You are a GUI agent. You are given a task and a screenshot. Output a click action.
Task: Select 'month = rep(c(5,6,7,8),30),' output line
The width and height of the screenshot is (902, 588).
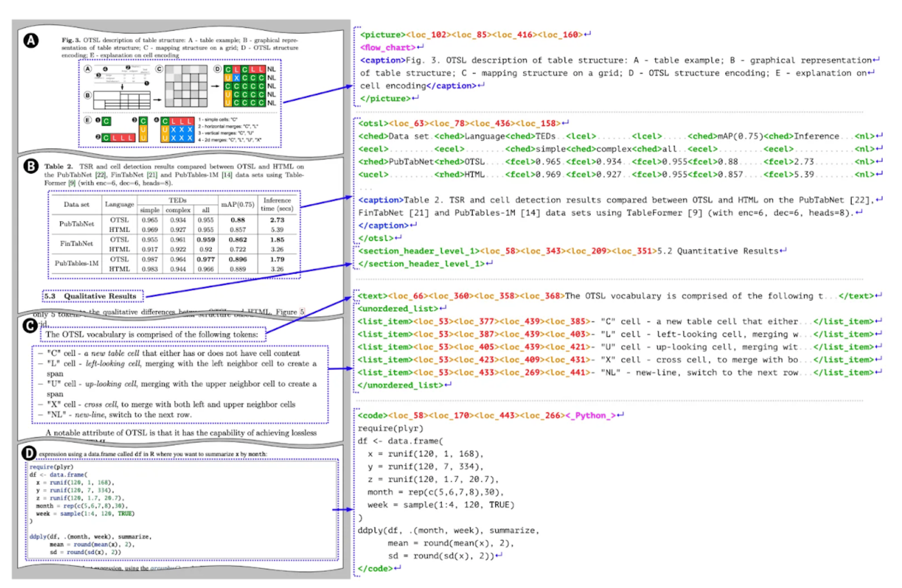(x=435, y=492)
